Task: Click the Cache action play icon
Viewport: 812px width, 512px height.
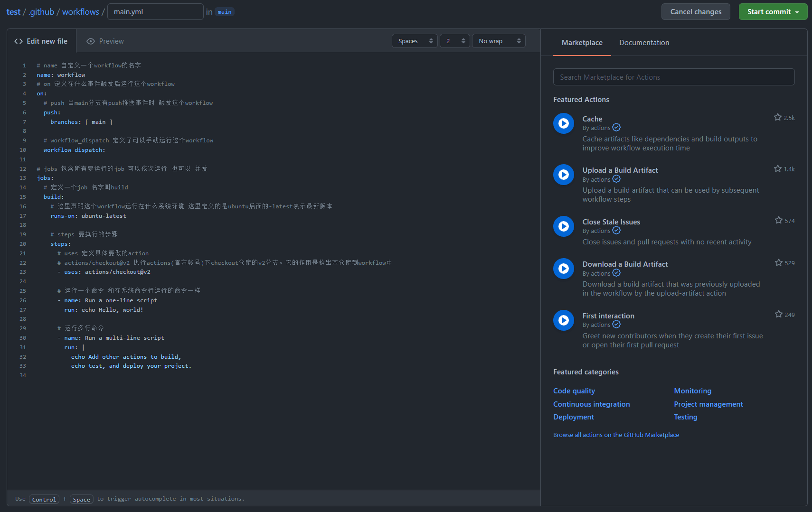Action: [563, 123]
